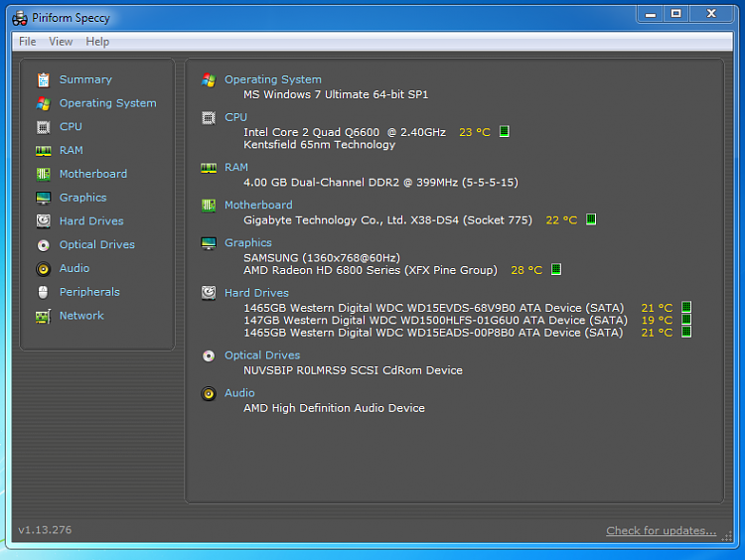Click the RAM stick icon in sidebar
This screenshot has height=560, width=745.
click(44, 151)
